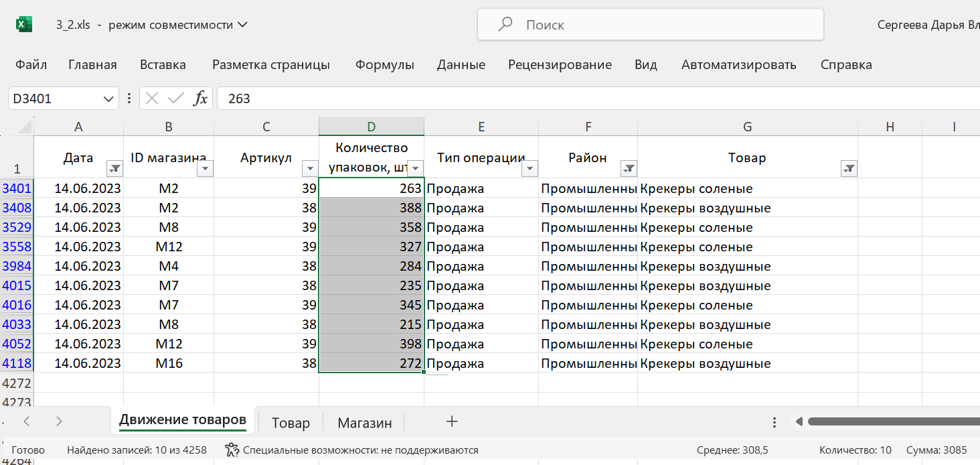Go to the next sheet tab arrow
The height and width of the screenshot is (465, 980).
(59, 421)
